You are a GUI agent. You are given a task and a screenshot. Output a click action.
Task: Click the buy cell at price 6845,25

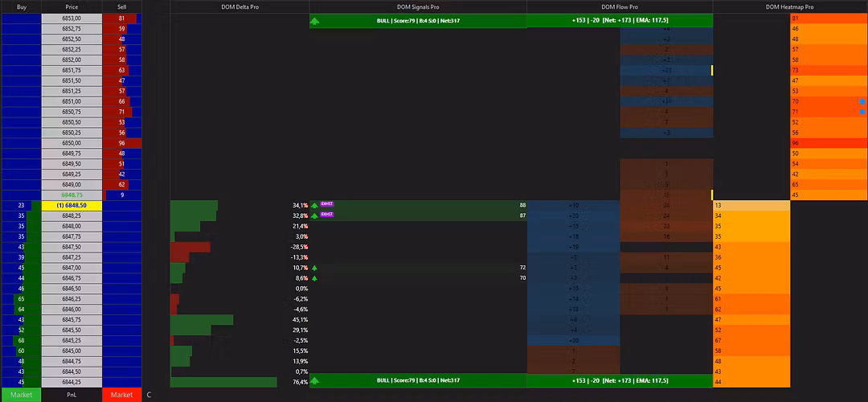coord(21,341)
